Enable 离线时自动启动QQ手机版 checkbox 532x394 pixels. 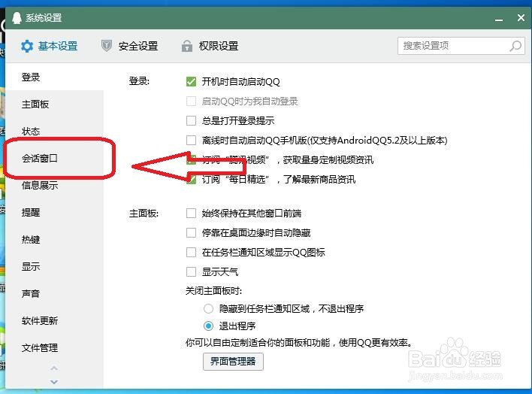pyautogui.click(x=191, y=141)
